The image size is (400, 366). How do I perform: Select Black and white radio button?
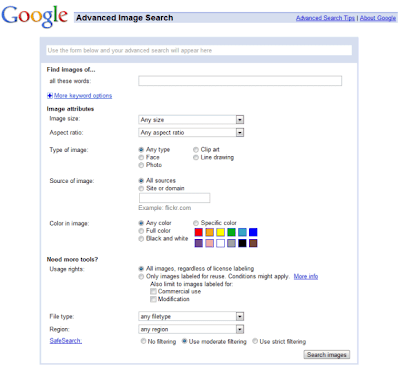click(141, 239)
